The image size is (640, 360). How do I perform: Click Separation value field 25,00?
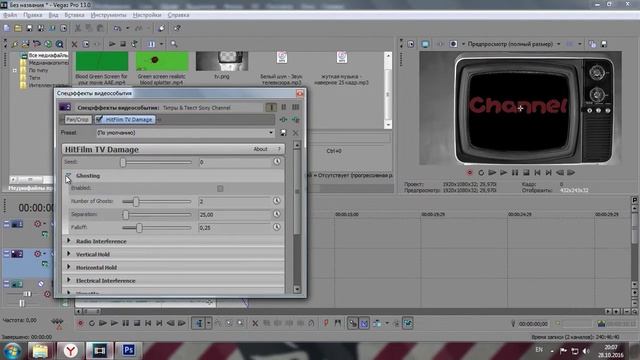(x=234, y=214)
